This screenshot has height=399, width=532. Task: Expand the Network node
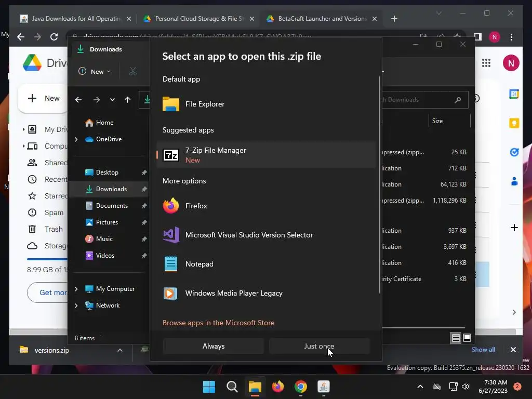pos(76,305)
